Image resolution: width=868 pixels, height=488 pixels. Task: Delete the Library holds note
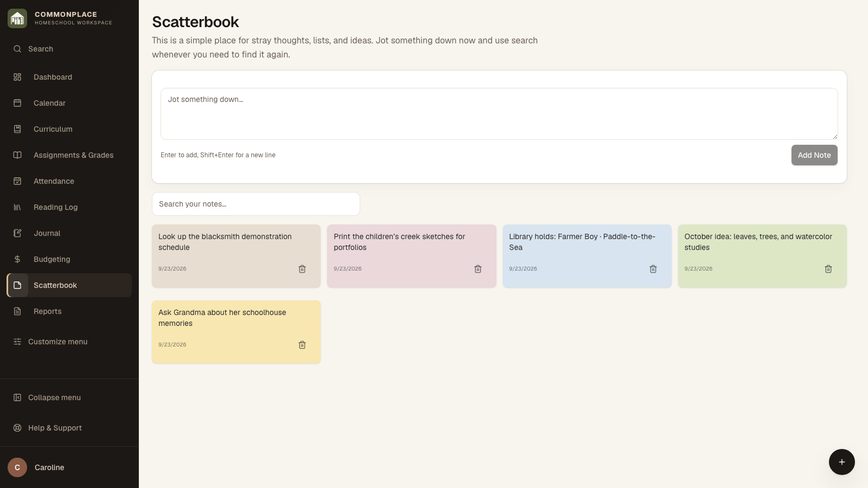point(653,269)
